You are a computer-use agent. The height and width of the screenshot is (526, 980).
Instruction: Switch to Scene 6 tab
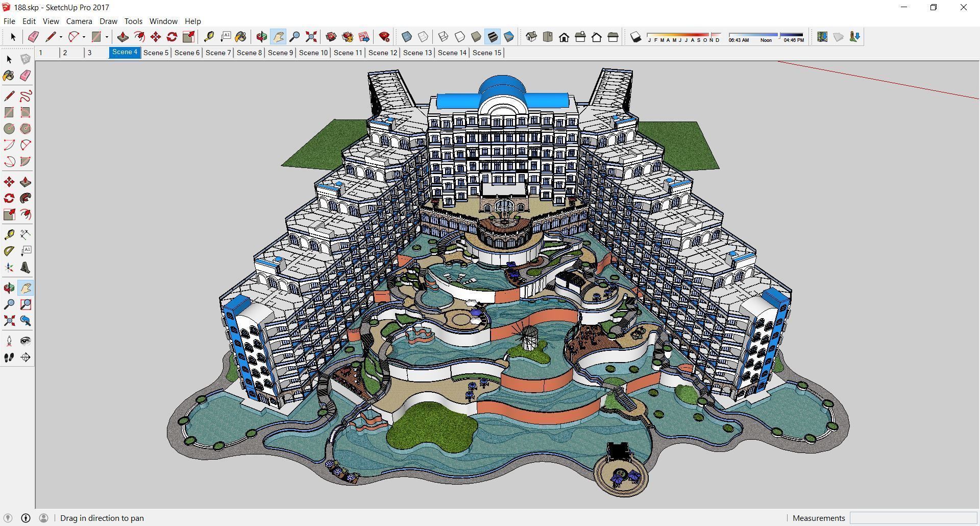point(187,53)
